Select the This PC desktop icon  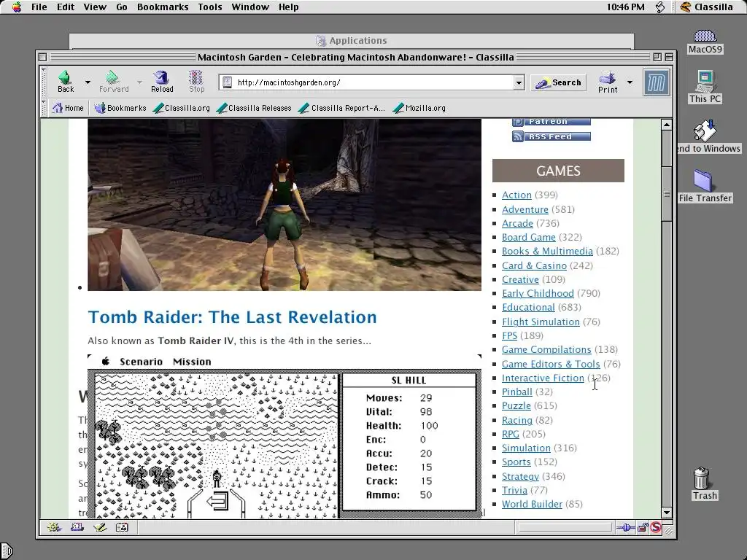[705, 87]
